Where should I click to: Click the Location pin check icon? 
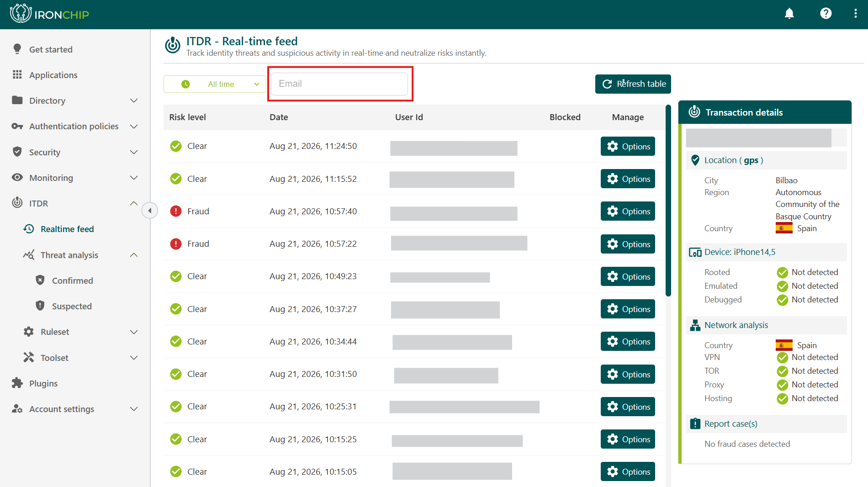coord(695,160)
